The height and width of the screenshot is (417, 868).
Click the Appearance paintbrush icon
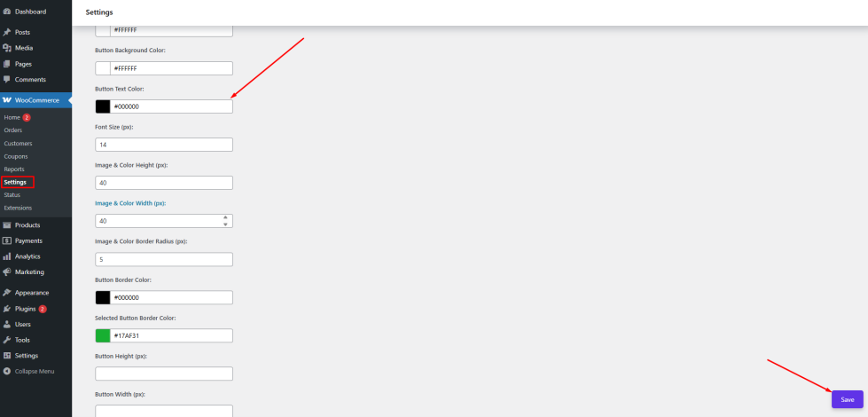point(6,293)
